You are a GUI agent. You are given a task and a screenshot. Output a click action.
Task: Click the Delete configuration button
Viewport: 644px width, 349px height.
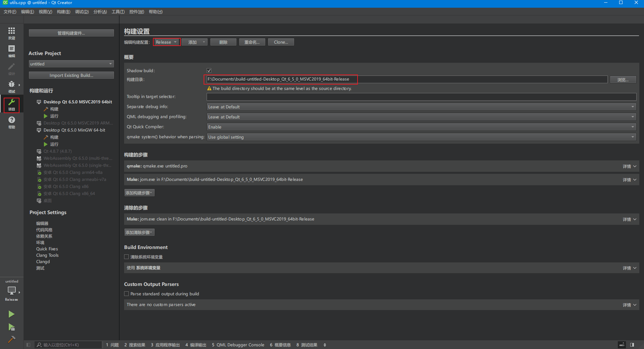pos(223,42)
